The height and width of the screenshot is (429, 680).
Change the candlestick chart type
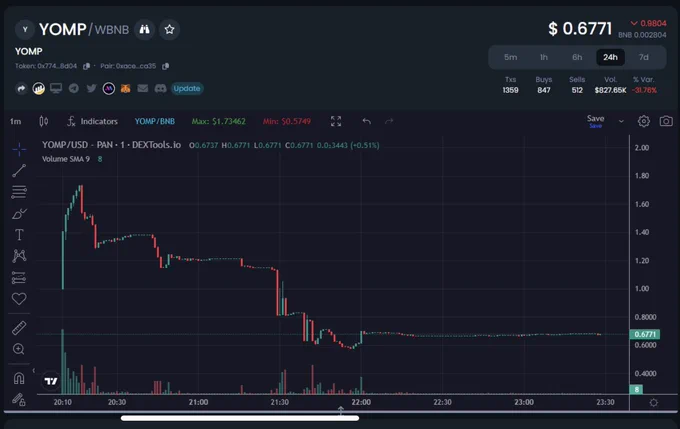point(44,121)
